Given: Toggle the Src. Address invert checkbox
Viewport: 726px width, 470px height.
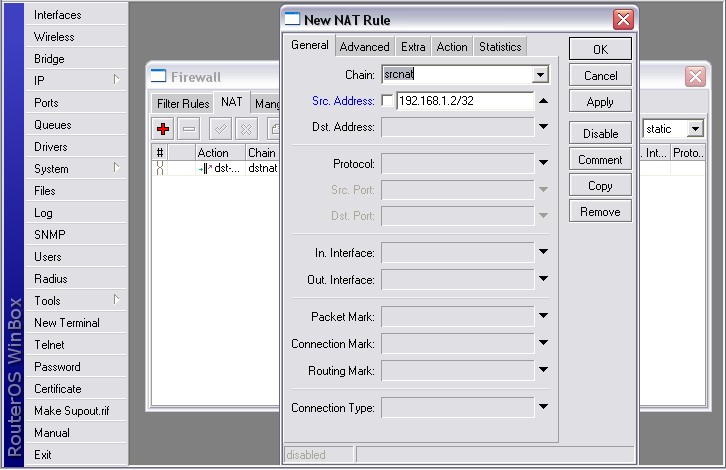Looking at the screenshot, I should pyautogui.click(x=388, y=101).
